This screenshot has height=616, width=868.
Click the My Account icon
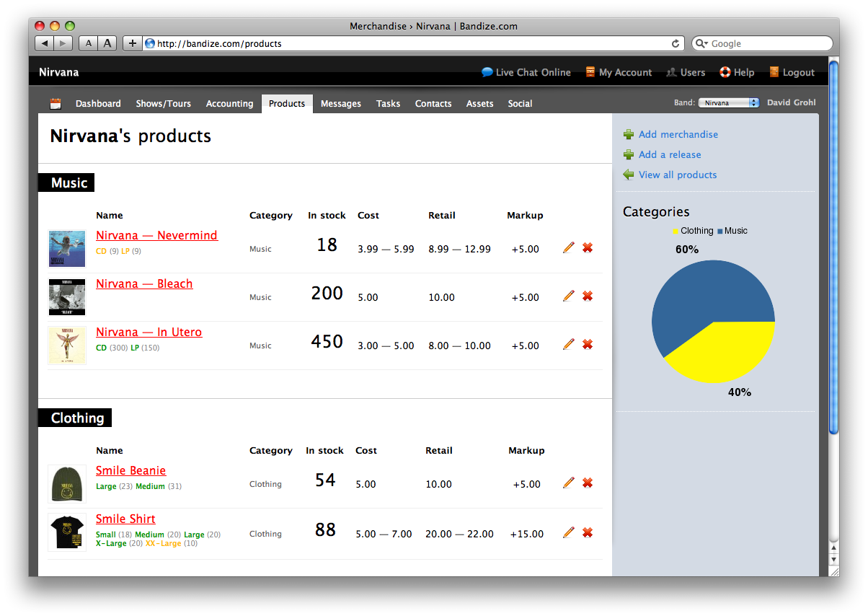tap(590, 72)
